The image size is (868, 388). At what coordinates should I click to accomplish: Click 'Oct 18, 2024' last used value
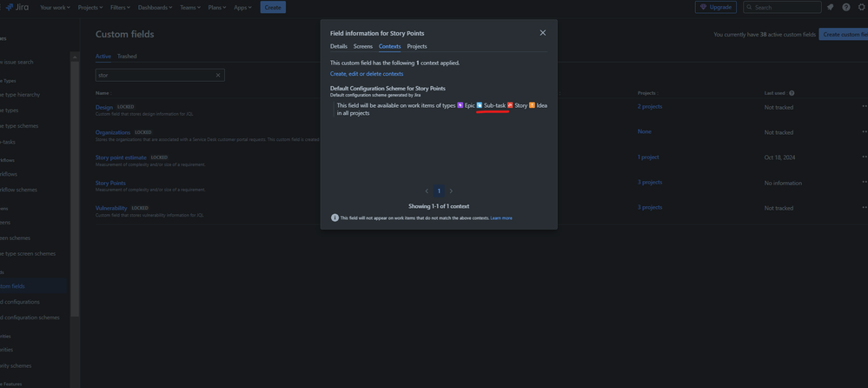pyautogui.click(x=779, y=157)
